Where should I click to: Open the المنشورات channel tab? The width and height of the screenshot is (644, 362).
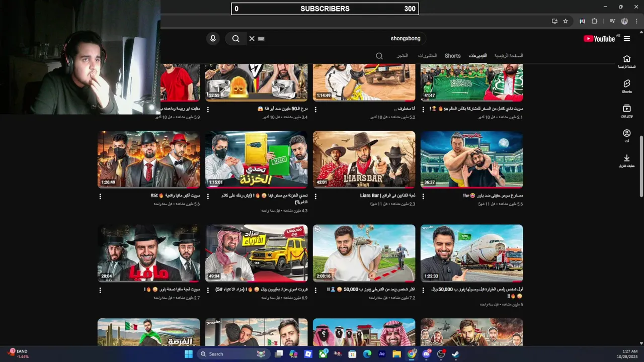pos(427,56)
